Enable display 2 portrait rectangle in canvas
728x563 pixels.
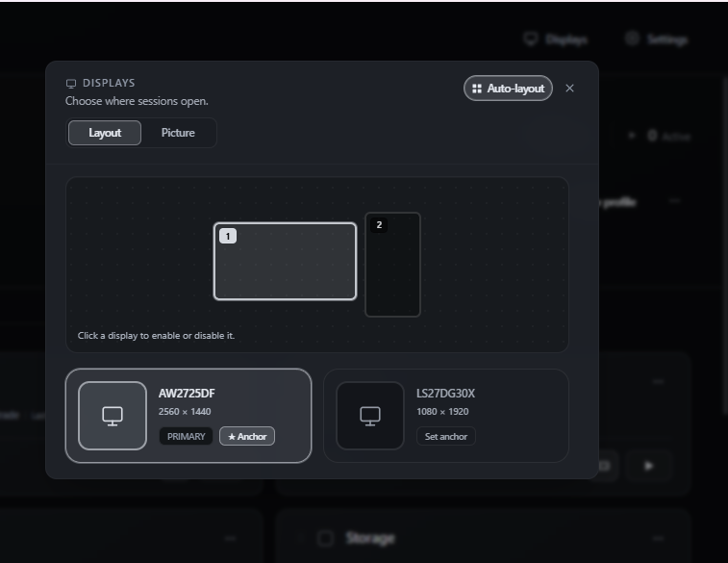[x=392, y=265]
